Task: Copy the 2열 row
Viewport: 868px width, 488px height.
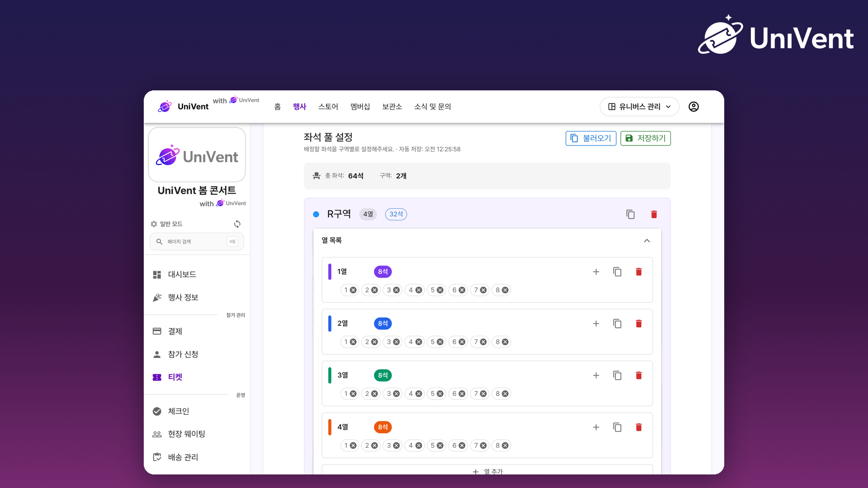Action: coord(617,324)
